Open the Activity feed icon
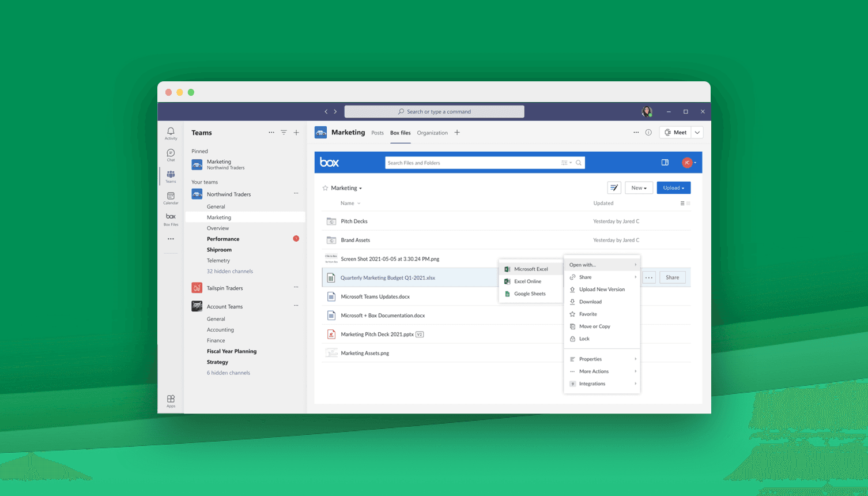Image resolution: width=868 pixels, height=496 pixels. point(171,133)
